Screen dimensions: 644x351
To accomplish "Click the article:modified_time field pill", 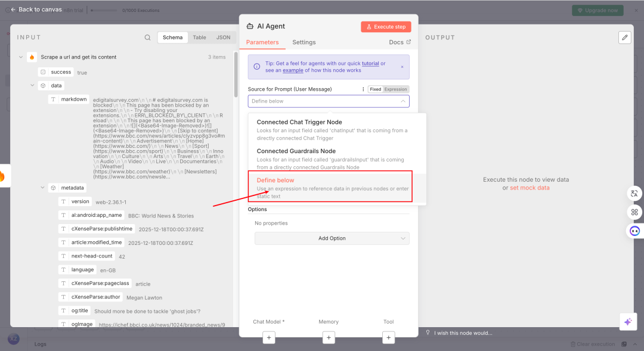I will [92, 242].
